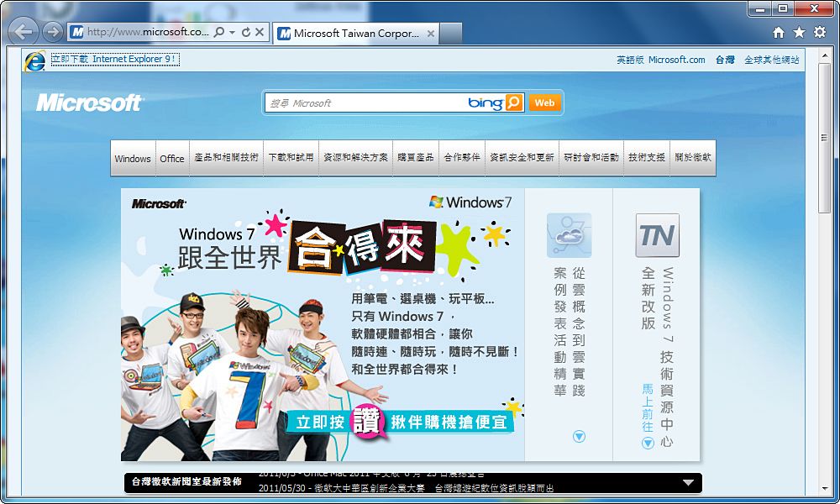Click the Bing search magnifier button
The image size is (840, 504).
pyautogui.click(x=513, y=102)
